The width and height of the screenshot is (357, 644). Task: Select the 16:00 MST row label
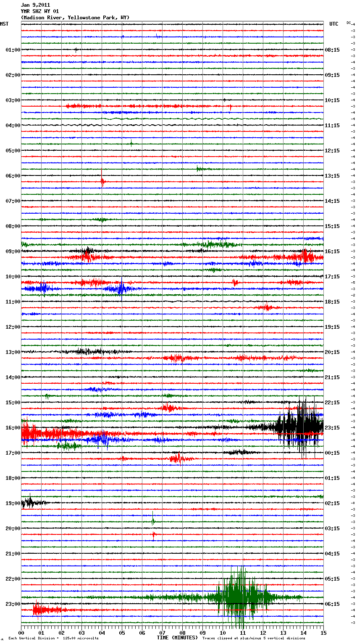pos(13,428)
